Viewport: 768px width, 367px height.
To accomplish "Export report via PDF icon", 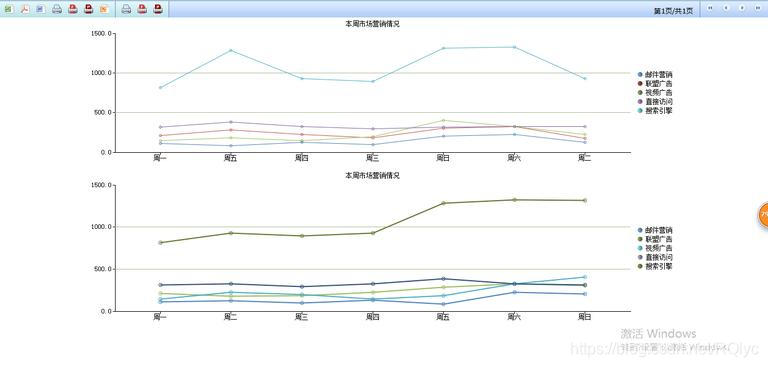I will 24,9.
